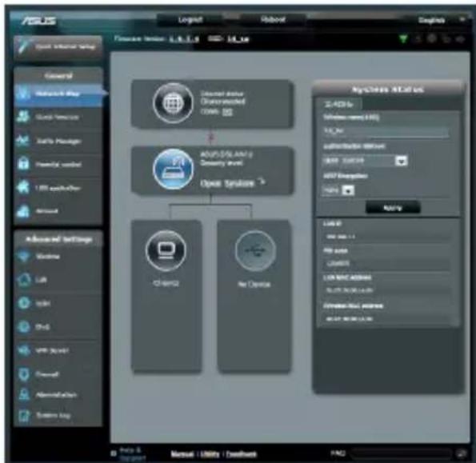
Task: Open System Log page
Action: 58,415
